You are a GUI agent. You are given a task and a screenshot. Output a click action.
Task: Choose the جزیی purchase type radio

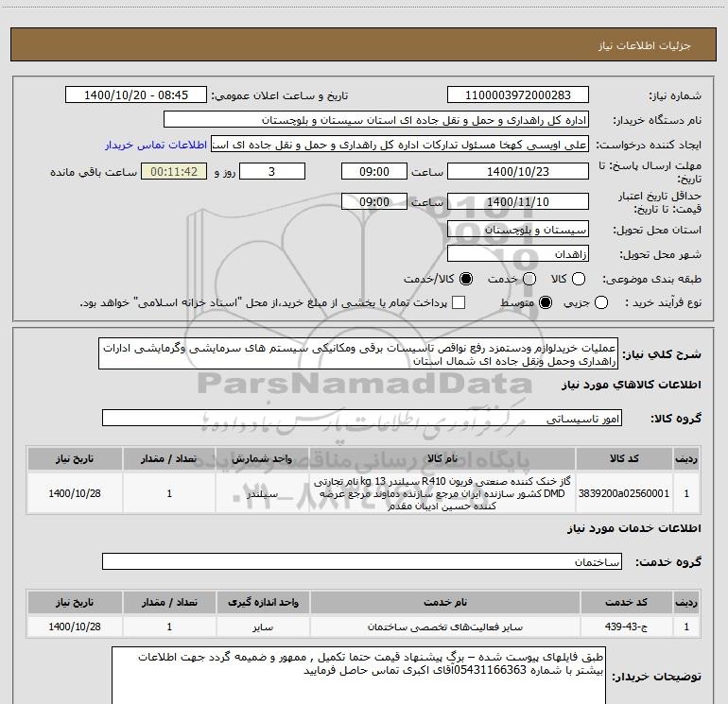(600, 303)
